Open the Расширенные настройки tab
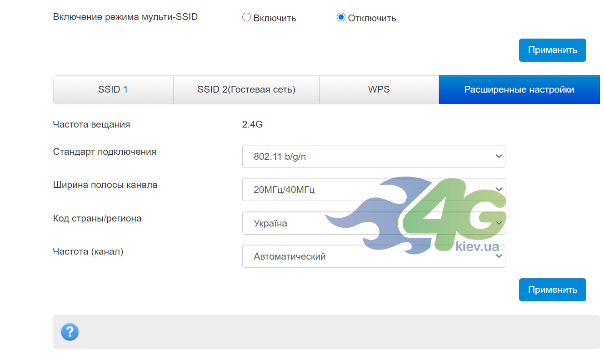 519,89
